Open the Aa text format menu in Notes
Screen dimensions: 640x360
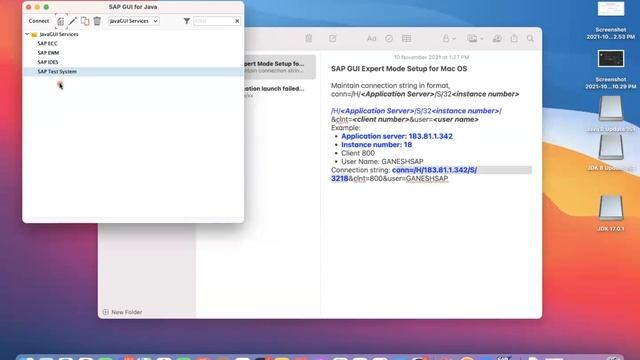click(371, 39)
